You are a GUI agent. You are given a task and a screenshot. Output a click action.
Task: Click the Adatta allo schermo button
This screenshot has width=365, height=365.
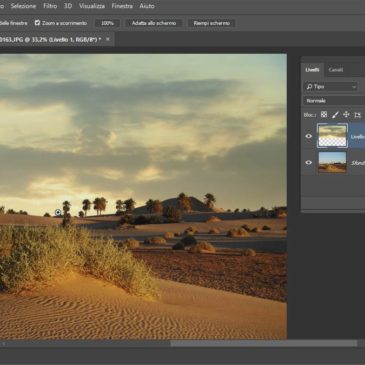[154, 23]
